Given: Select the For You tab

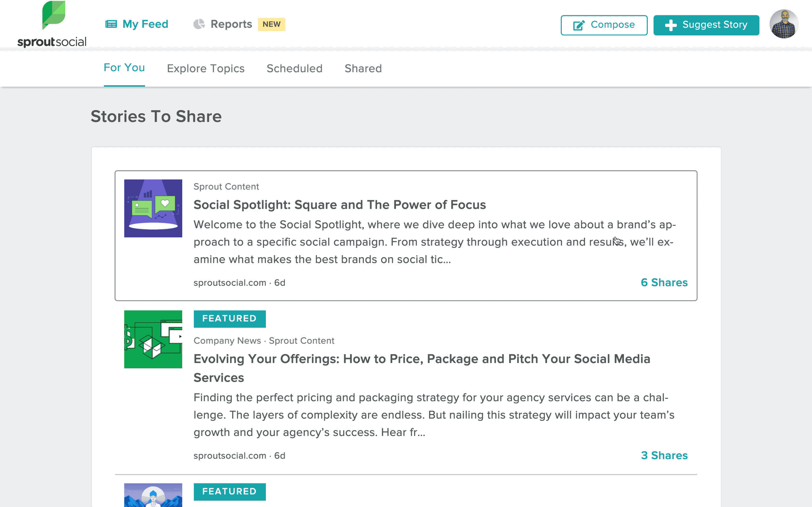Looking at the screenshot, I should 124,68.
